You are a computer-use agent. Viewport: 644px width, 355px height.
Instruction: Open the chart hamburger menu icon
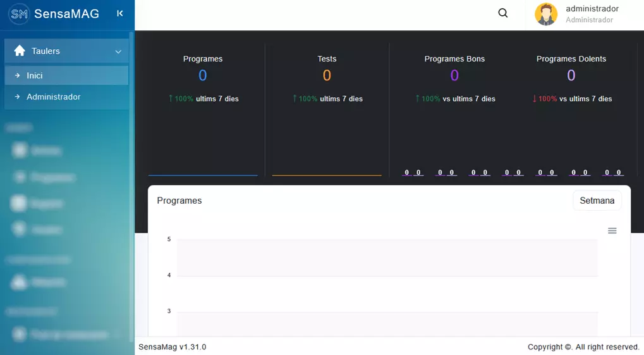pyautogui.click(x=612, y=231)
